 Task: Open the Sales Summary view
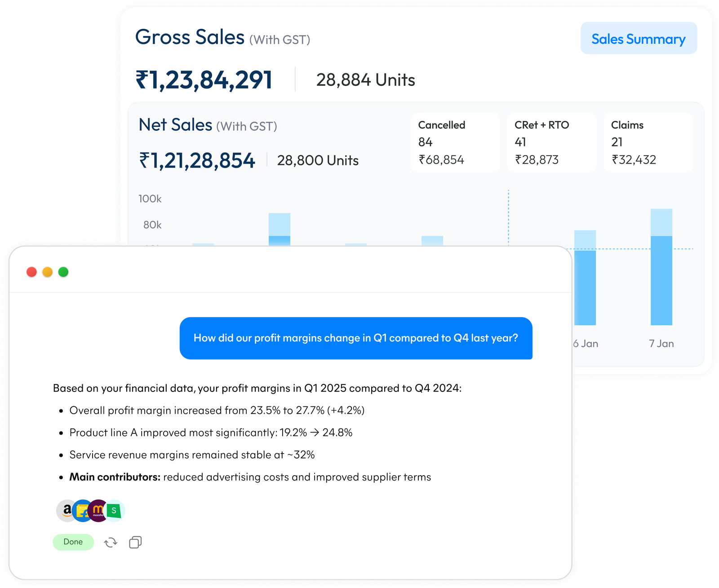638,39
